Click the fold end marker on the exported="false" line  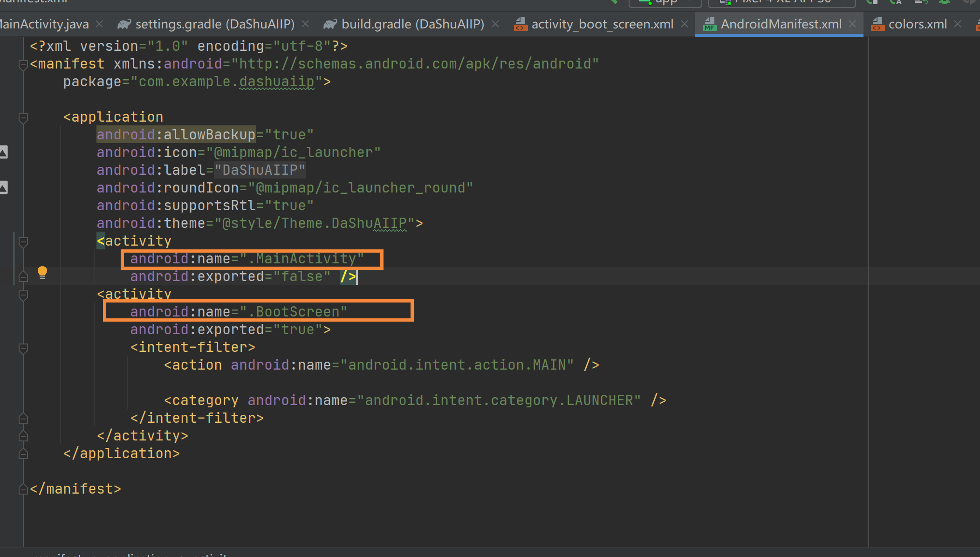coord(23,276)
